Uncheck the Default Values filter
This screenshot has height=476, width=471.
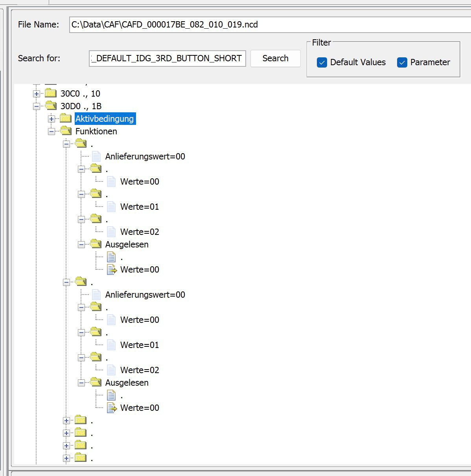pyautogui.click(x=322, y=62)
